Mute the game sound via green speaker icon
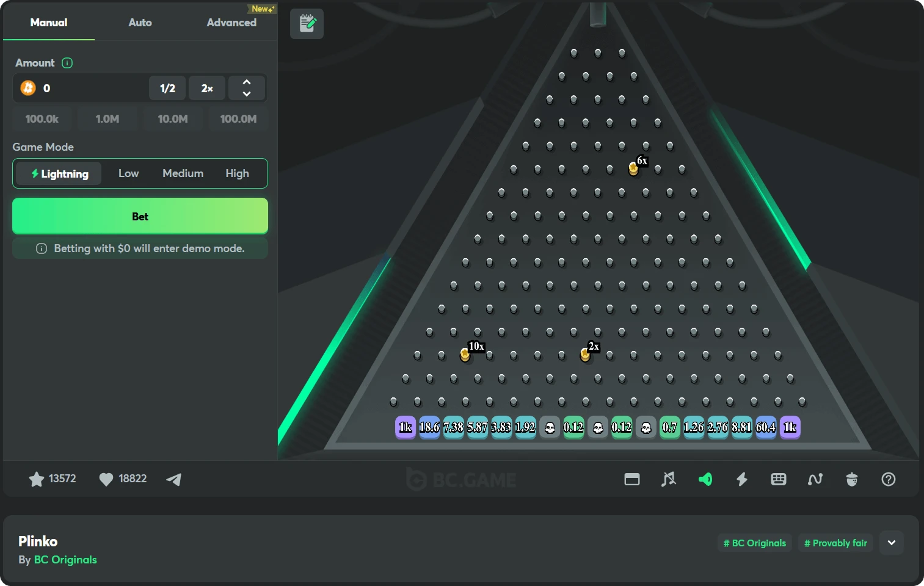 (705, 479)
